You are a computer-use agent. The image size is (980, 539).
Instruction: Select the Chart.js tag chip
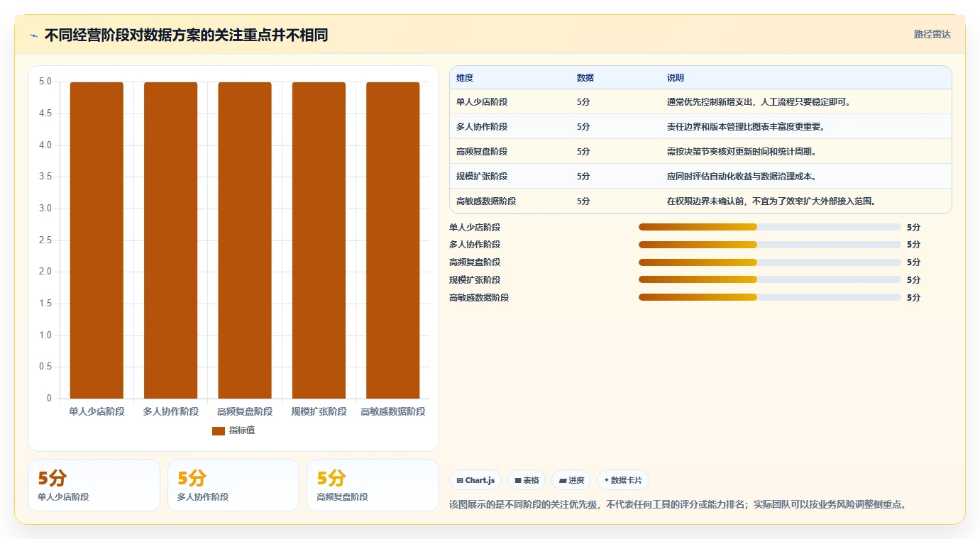475,480
